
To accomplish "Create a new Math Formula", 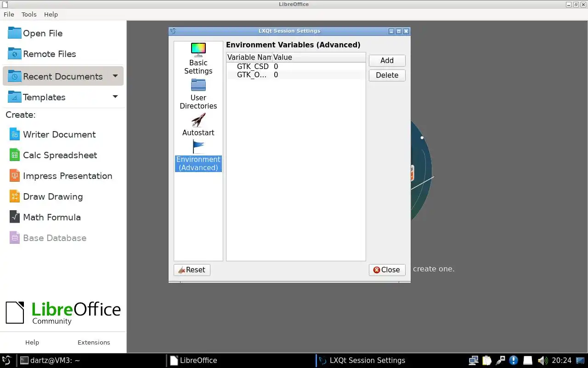I will pyautogui.click(x=63, y=217).
